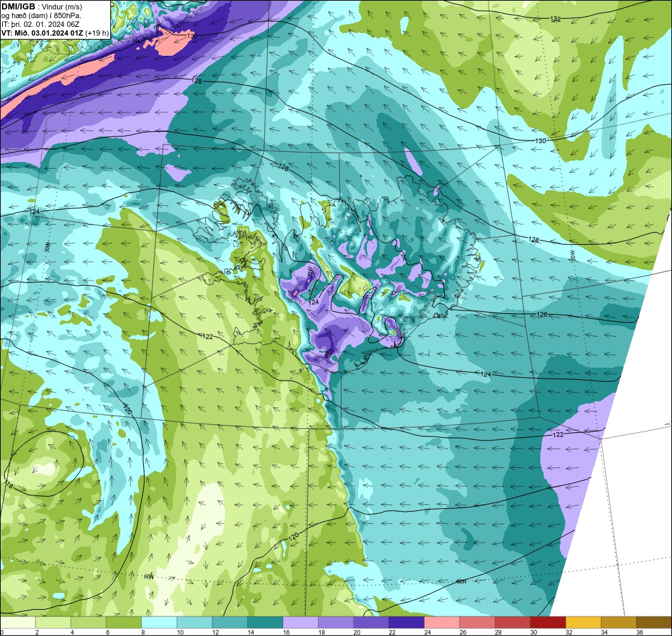This screenshot has height=636, width=672.
Task: Click the legend scale value '12'
Action: [216, 632]
